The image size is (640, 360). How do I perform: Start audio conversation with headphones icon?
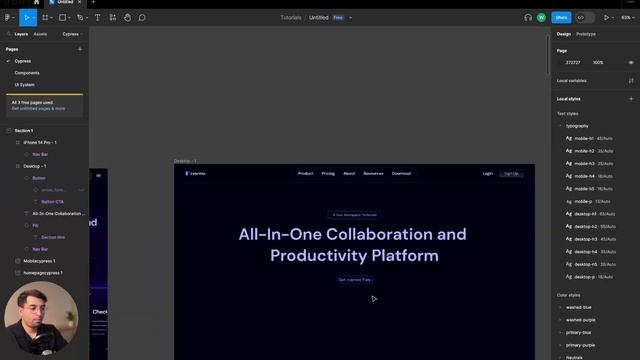click(528, 18)
